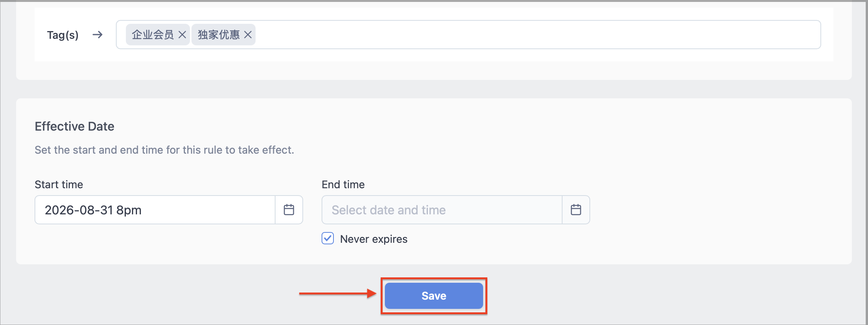Click the arrow icon beside Tag(s)
Viewport: 868px width, 325px height.
(x=97, y=35)
